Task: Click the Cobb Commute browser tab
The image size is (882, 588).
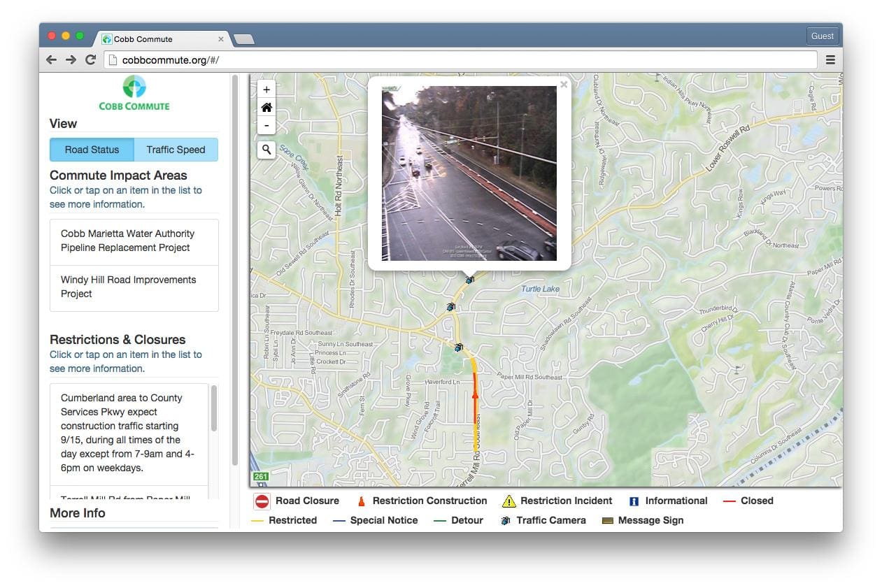Action: (x=161, y=39)
